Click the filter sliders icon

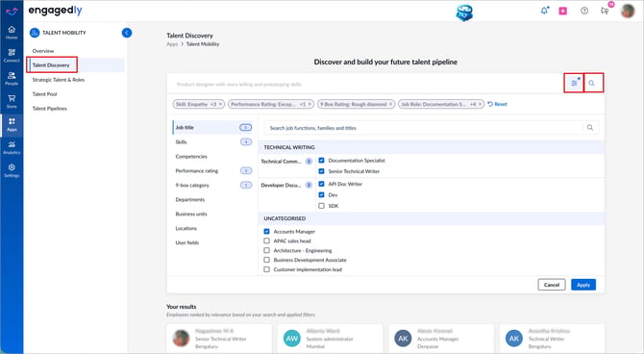point(574,83)
